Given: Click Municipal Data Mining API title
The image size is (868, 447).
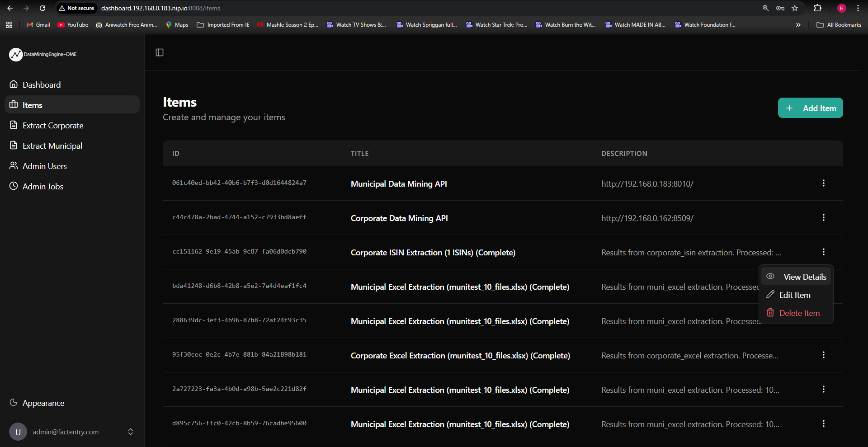Looking at the screenshot, I should 399,184.
